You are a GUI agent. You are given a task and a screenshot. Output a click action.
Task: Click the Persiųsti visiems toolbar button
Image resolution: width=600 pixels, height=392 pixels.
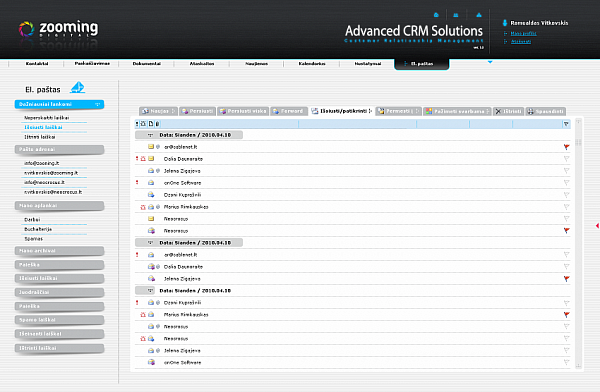click(243, 111)
